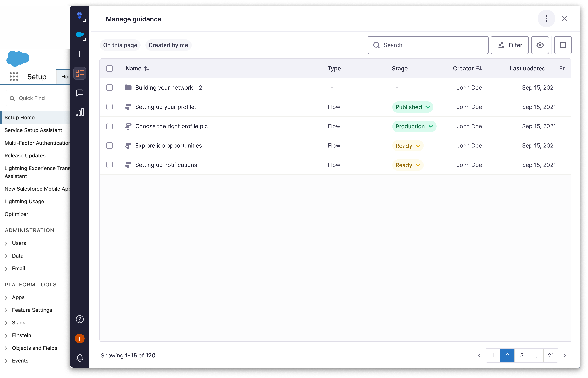The height and width of the screenshot is (378, 588).
Task: Click the notifications bell icon
Action: (80, 358)
